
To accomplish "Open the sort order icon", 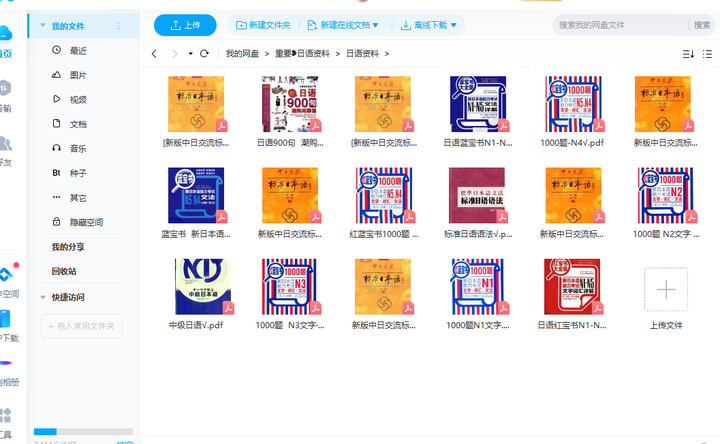I will pos(688,54).
